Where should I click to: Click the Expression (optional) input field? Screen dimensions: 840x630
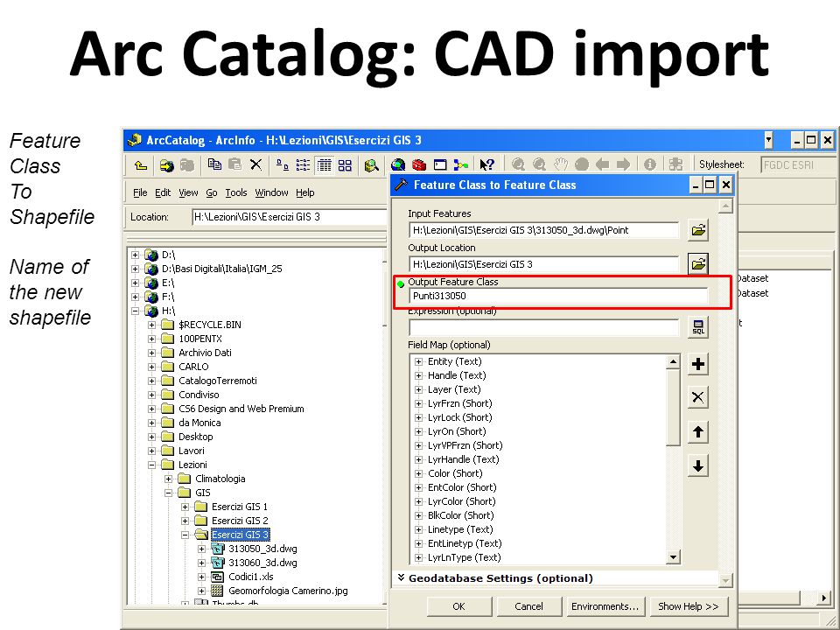point(543,327)
